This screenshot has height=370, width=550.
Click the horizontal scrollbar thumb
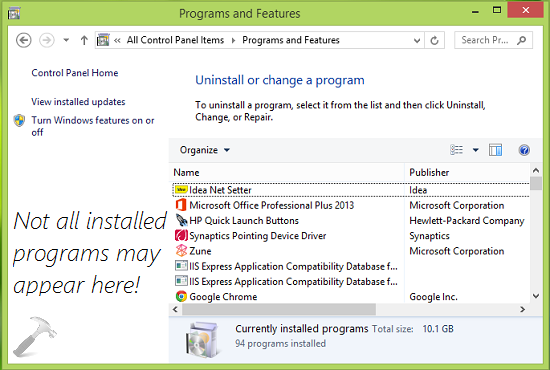pos(279,309)
